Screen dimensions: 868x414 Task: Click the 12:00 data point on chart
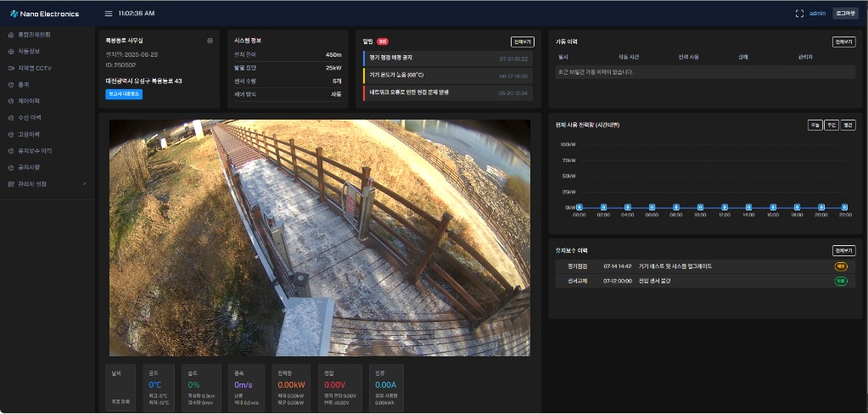click(724, 207)
